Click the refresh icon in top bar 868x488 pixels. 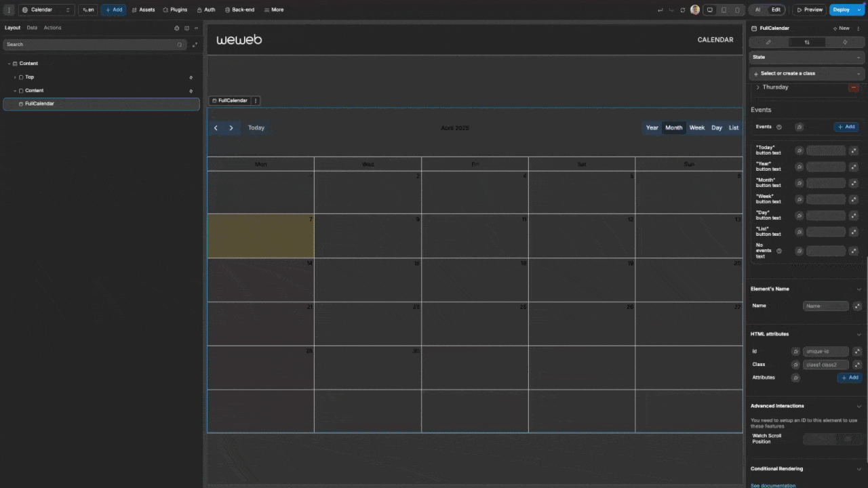[682, 10]
